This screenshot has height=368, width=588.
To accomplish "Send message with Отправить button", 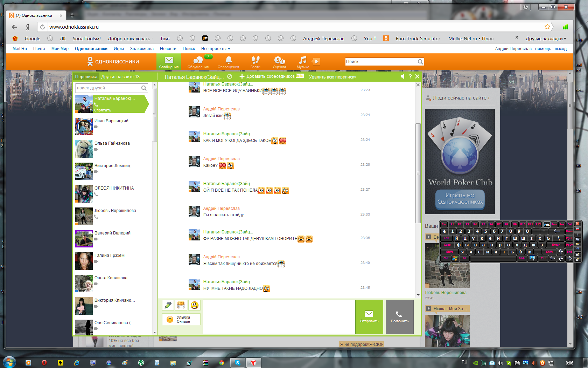I will pyautogui.click(x=369, y=316).
